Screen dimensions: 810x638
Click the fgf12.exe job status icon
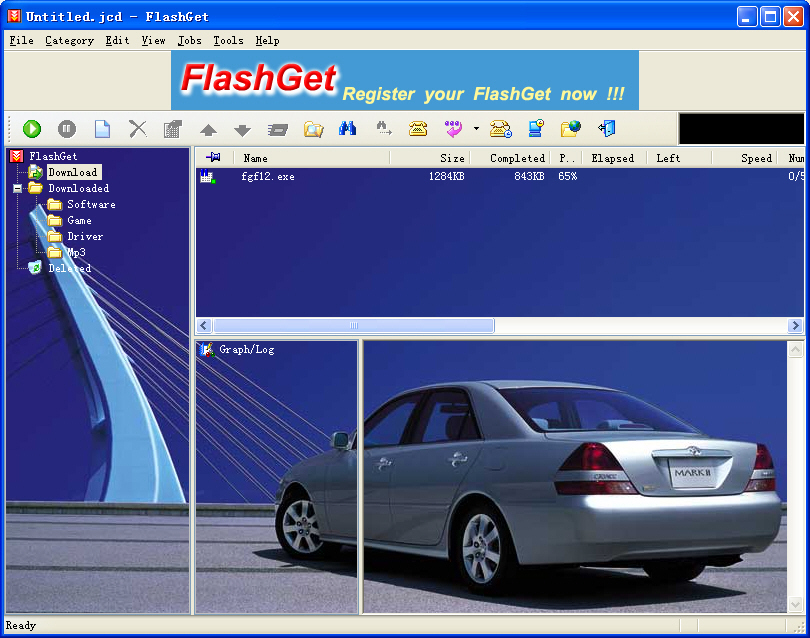pyautogui.click(x=208, y=176)
